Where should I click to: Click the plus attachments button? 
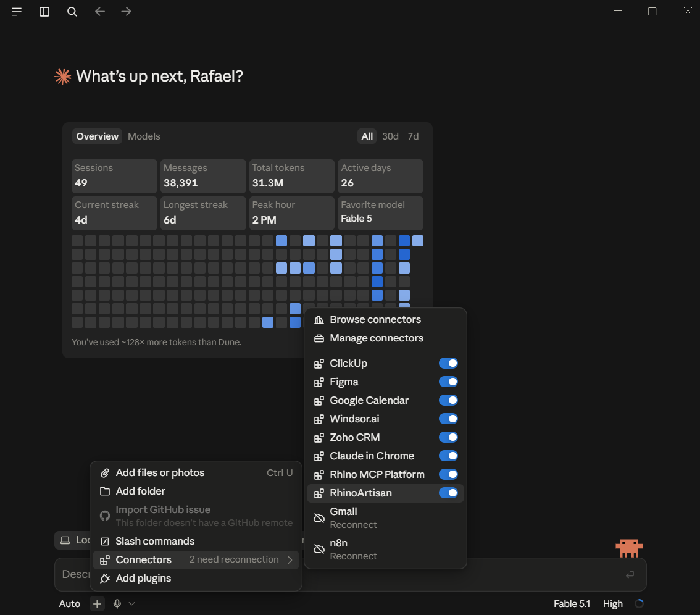tap(97, 604)
